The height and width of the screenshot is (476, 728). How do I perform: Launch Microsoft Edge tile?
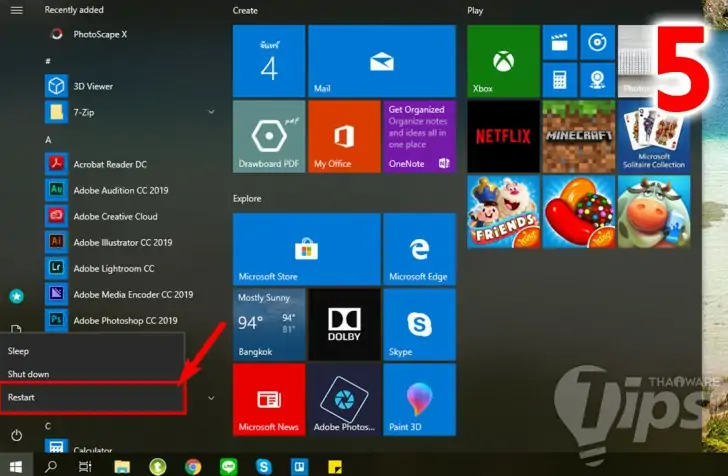(419, 249)
